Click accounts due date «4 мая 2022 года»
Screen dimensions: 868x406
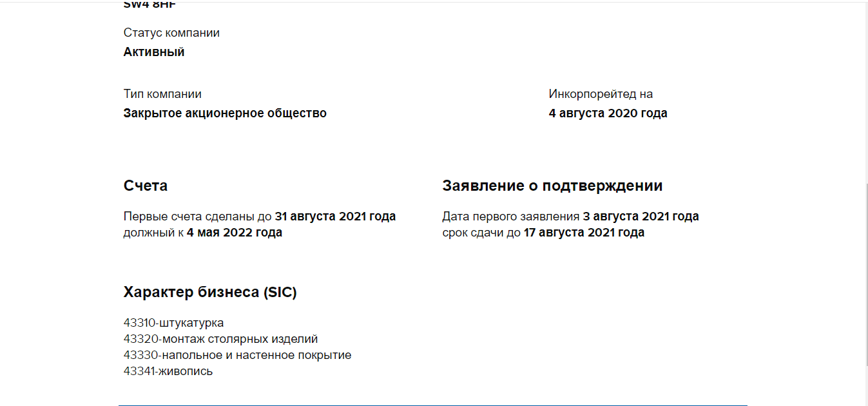(235, 233)
